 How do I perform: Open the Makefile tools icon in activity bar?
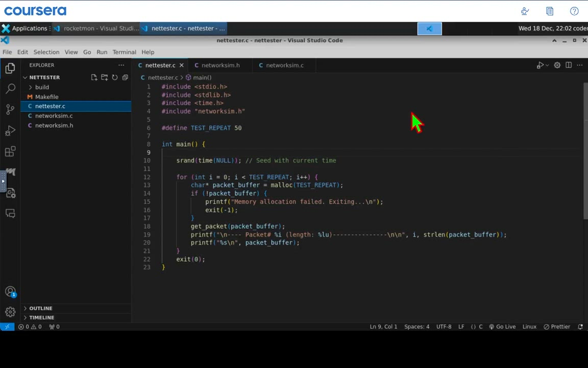click(x=11, y=172)
